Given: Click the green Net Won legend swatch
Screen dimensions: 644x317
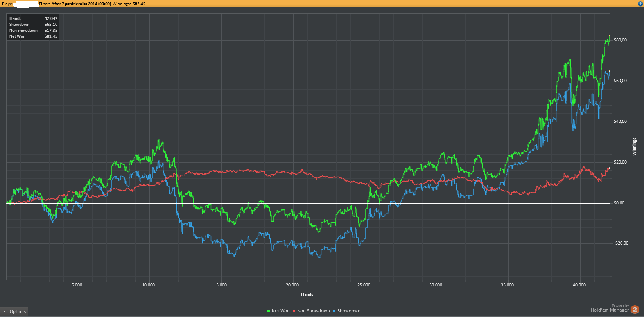Looking at the screenshot, I should pyautogui.click(x=269, y=311).
